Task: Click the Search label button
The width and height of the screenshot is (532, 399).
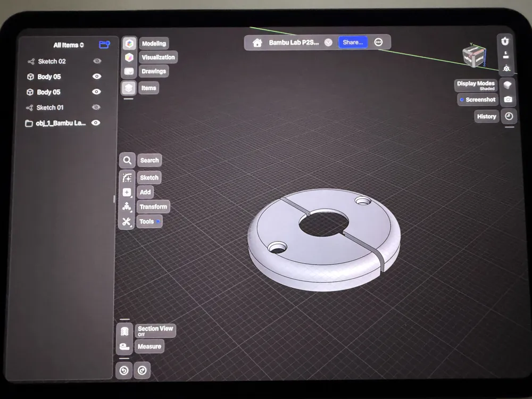Action: (149, 160)
